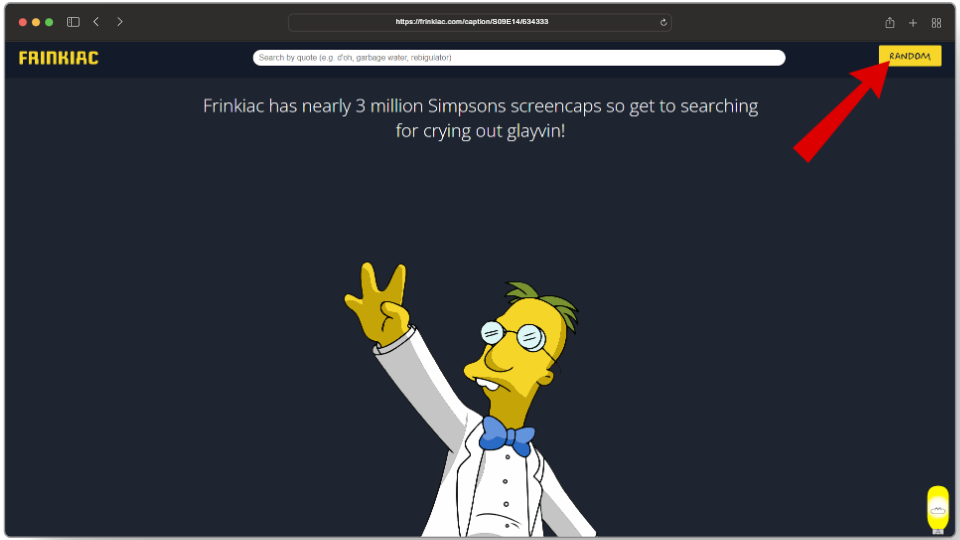Click the red arrow annotation

[x=842, y=110]
